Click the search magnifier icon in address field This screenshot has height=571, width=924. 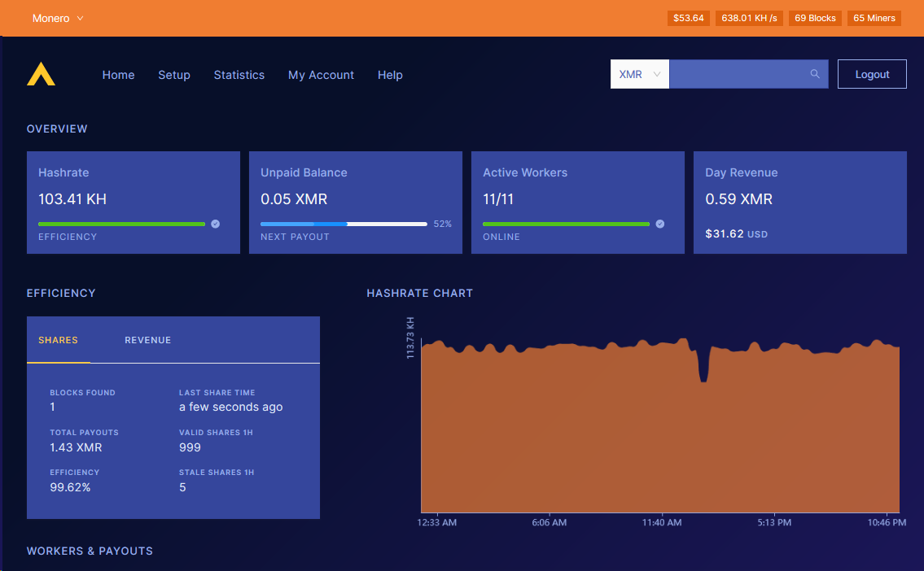pos(815,73)
